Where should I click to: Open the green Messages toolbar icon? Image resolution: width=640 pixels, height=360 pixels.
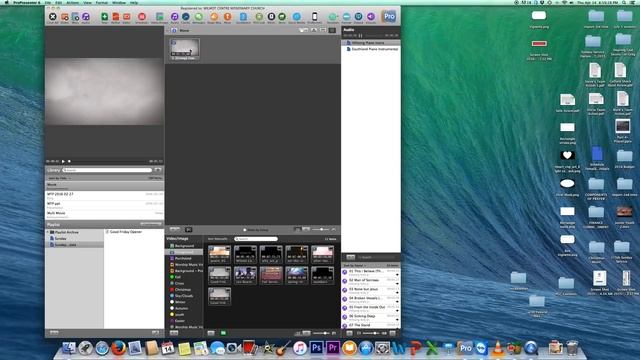(x=199, y=17)
